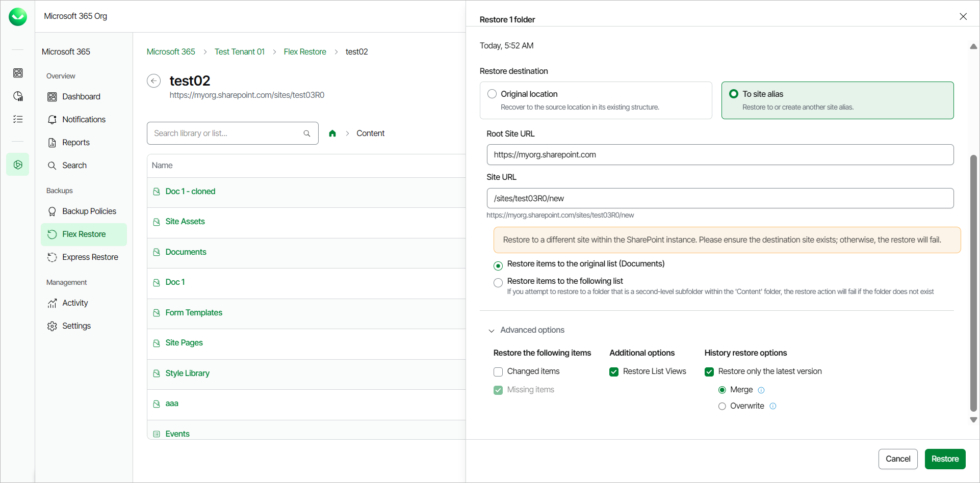The height and width of the screenshot is (483, 980).
Task: Click the Settings gear icon
Action: [x=52, y=326]
